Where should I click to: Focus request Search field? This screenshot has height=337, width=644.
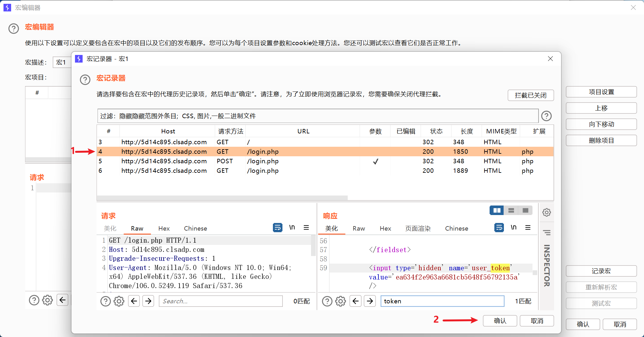[x=221, y=301]
